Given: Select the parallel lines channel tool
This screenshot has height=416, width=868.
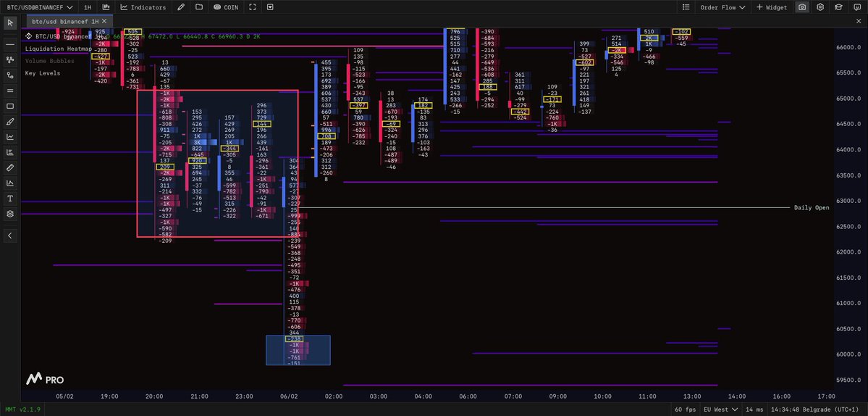Looking at the screenshot, I should click(10, 91).
